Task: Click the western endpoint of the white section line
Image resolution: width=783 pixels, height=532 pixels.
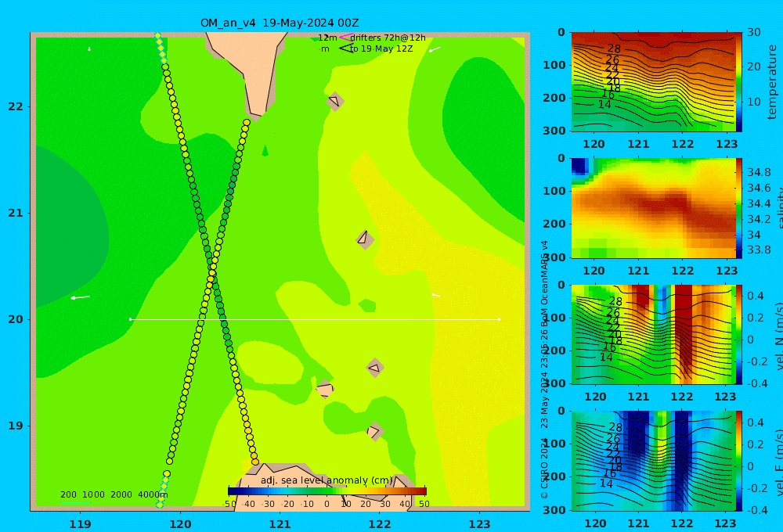Action: [130, 319]
